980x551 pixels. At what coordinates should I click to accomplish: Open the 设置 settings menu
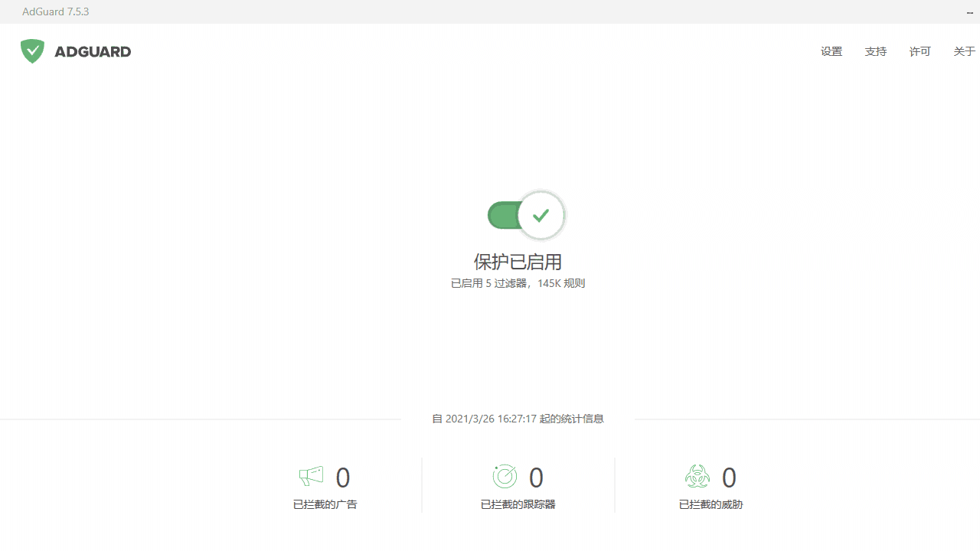(831, 51)
